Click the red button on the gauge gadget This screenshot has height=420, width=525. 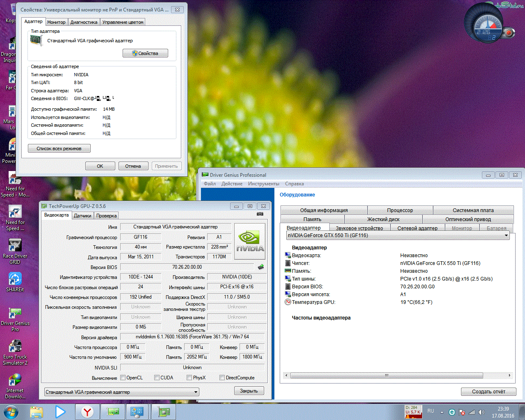[509, 32]
